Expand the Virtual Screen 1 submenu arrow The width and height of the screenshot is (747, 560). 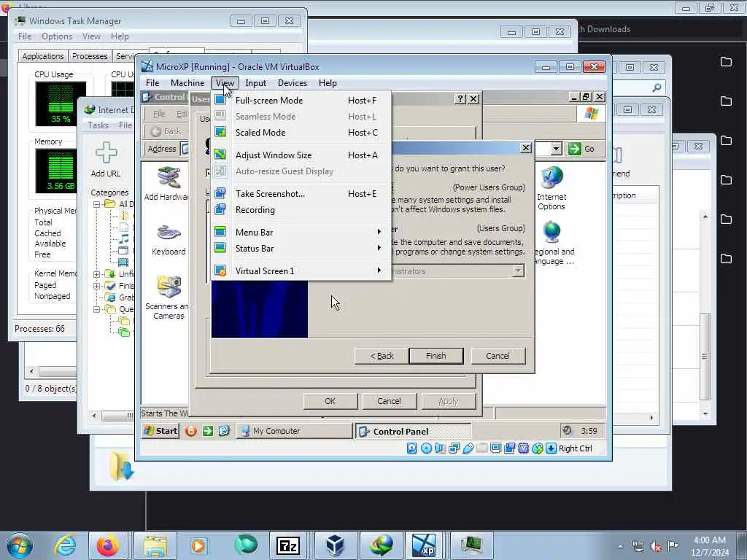pos(379,271)
